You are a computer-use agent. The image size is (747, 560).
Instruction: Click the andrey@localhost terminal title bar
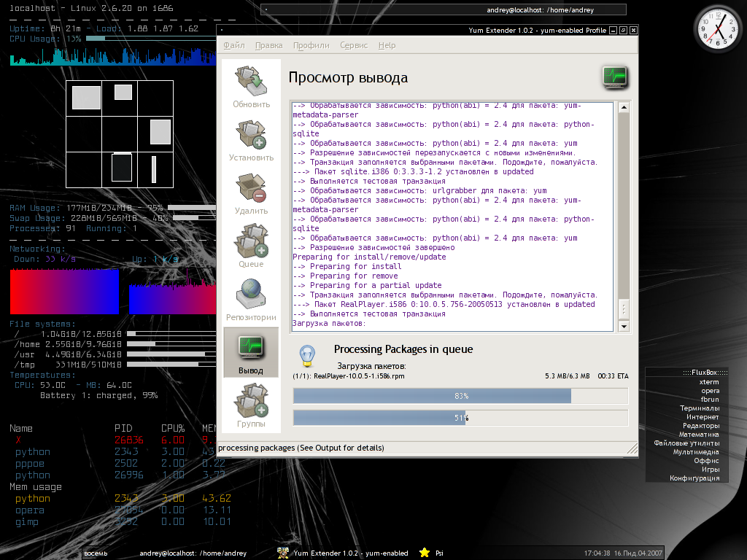click(443, 9)
